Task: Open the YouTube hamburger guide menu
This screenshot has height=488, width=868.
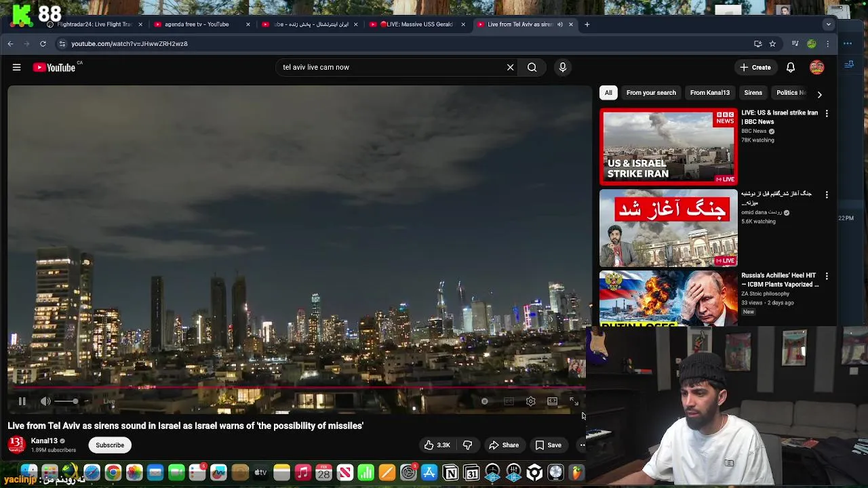Action: pyautogui.click(x=17, y=67)
